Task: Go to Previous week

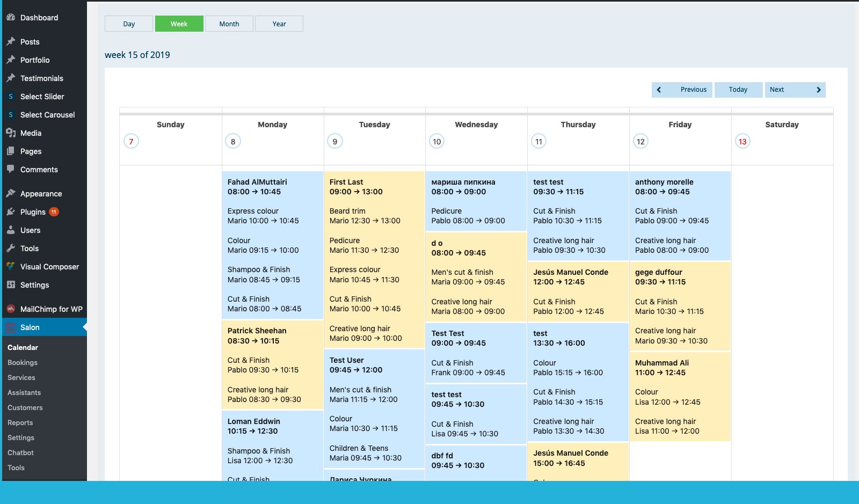Action: point(682,90)
